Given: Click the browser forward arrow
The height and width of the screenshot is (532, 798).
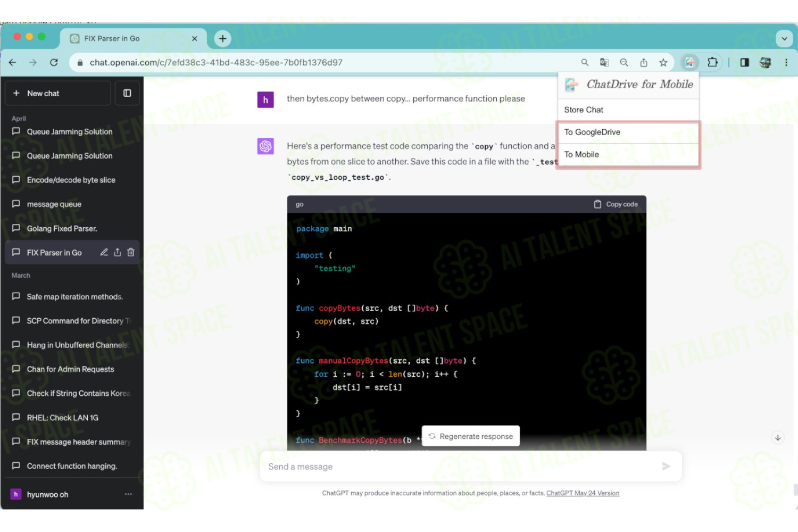Looking at the screenshot, I should [33, 62].
